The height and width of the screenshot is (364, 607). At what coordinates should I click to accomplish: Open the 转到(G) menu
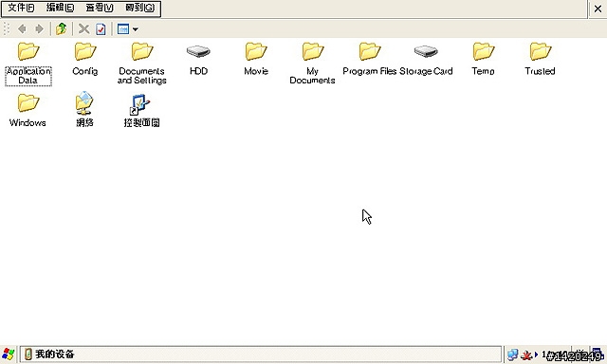[139, 8]
